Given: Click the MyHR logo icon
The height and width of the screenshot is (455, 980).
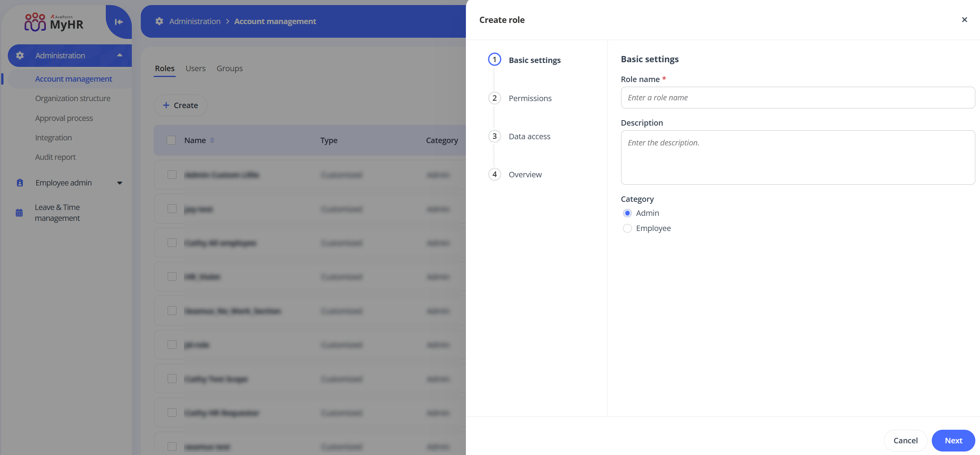Looking at the screenshot, I should (35, 22).
